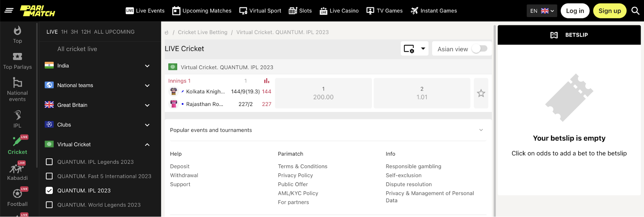Click the tournament icon beside Virtual Cricket. QUANTUM. IPL 2023
Image resolution: width=644 pixels, height=217 pixels.
[173, 67]
